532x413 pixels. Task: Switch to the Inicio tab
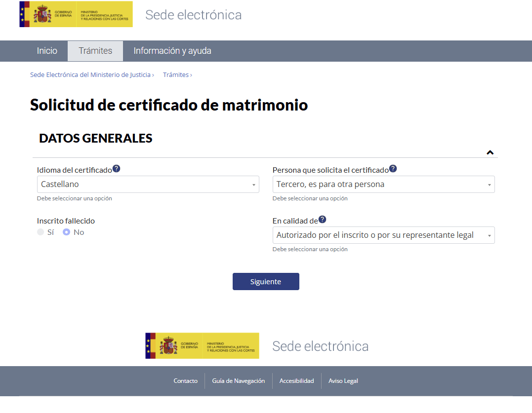coord(47,50)
